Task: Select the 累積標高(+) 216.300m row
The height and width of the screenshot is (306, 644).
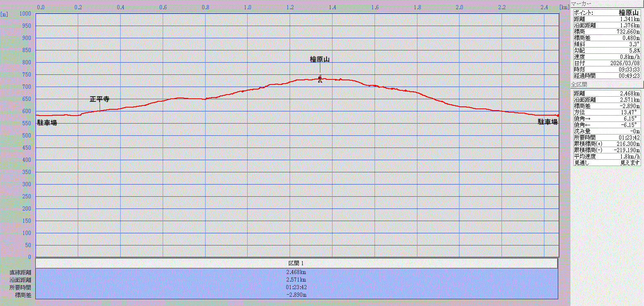Action: tap(606, 144)
